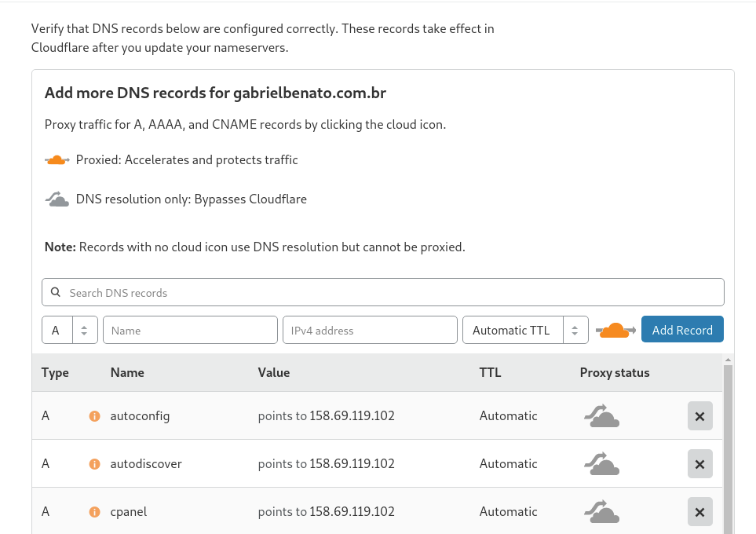Click the Name column header

coord(127,372)
